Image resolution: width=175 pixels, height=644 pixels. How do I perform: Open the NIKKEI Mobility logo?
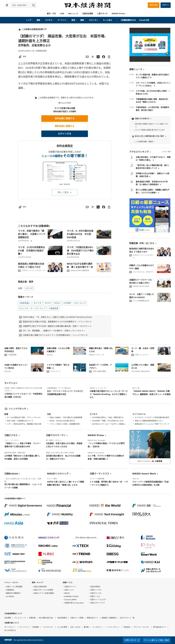60,514
